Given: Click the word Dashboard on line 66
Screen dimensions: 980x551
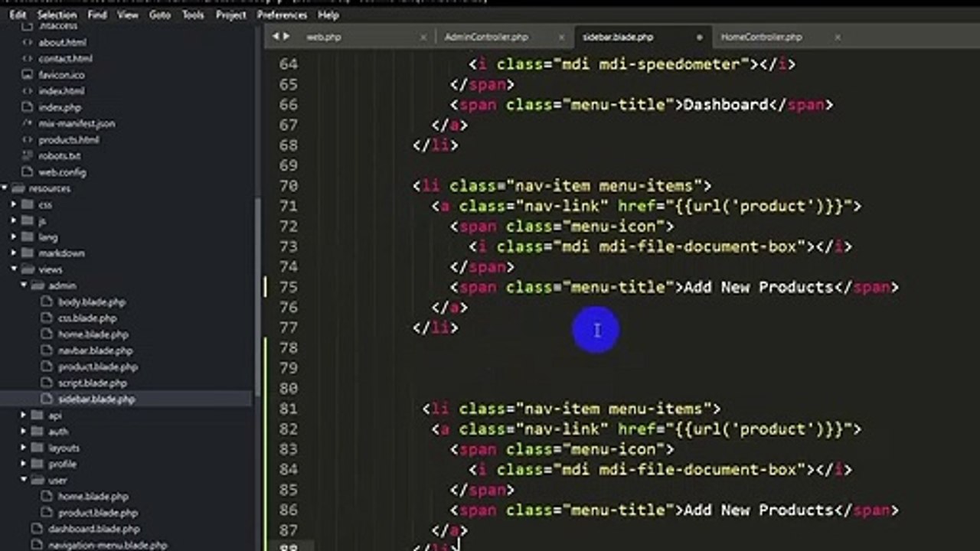Looking at the screenshot, I should tap(725, 105).
